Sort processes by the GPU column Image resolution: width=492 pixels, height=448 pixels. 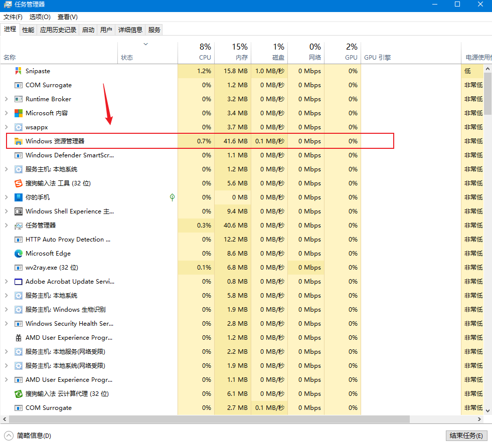click(x=343, y=52)
